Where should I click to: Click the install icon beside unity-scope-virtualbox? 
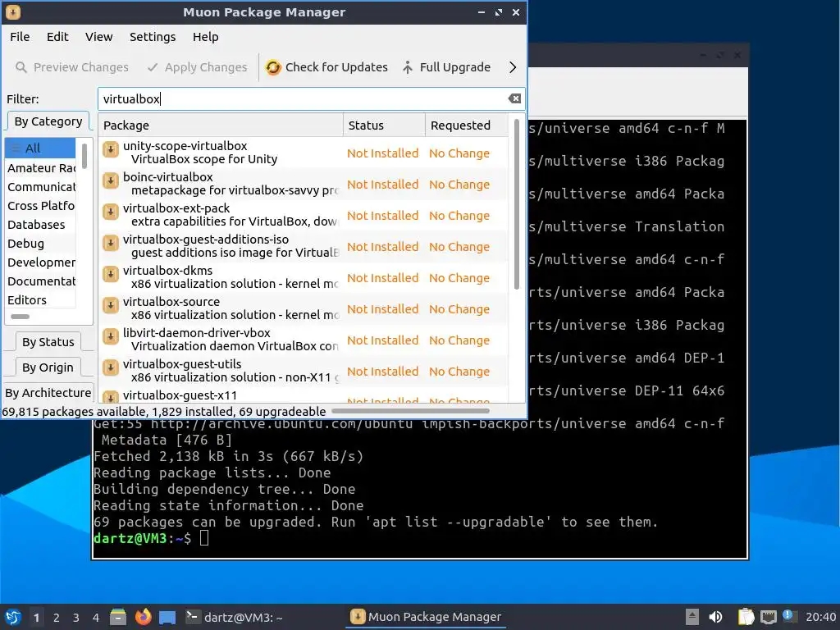111,149
